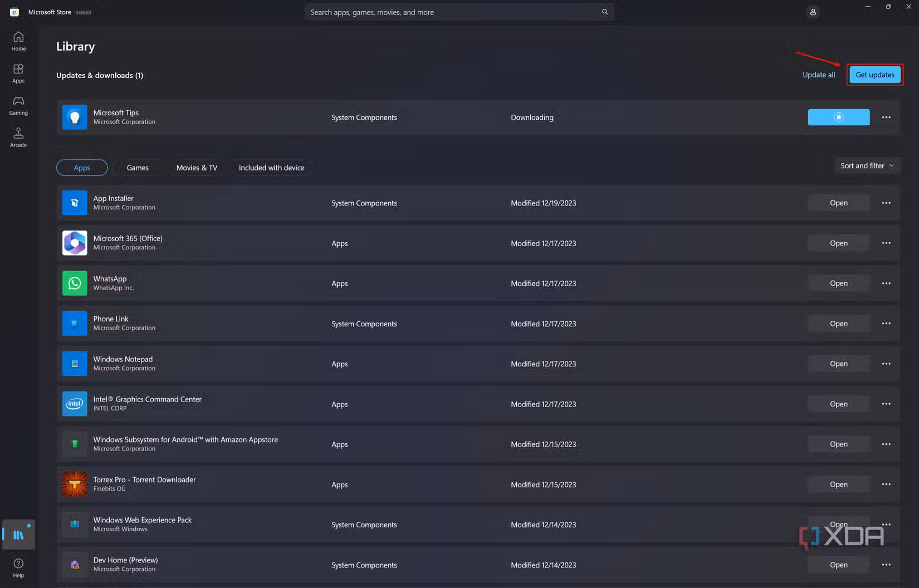The width and height of the screenshot is (919, 588).
Task: Select the Included with device tab
Action: [x=271, y=168]
